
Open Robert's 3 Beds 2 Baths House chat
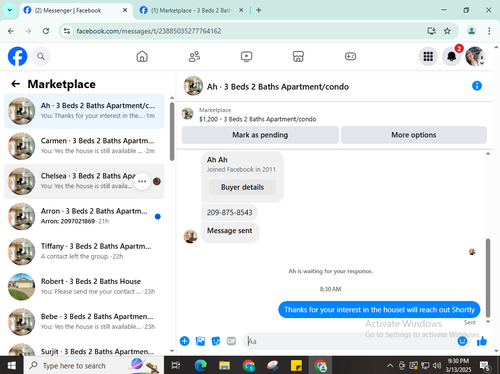84,287
